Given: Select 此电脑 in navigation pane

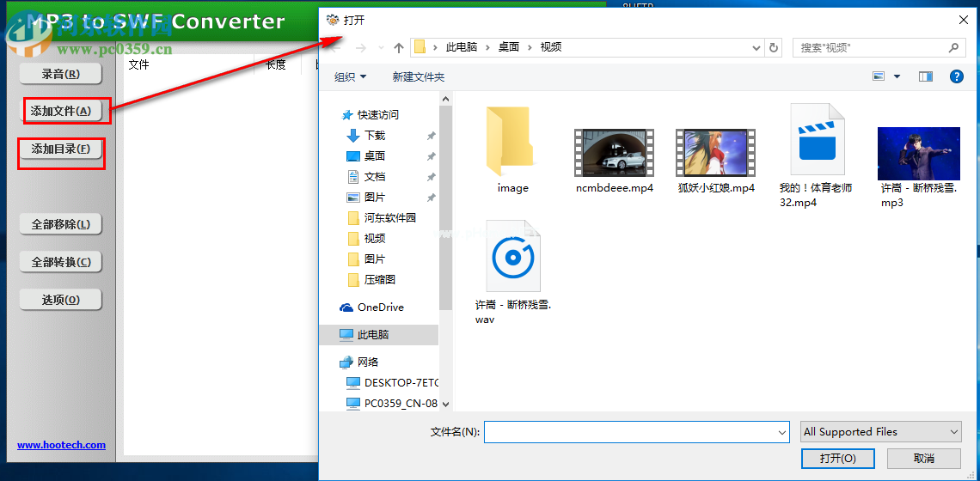Looking at the screenshot, I should [372, 335].
